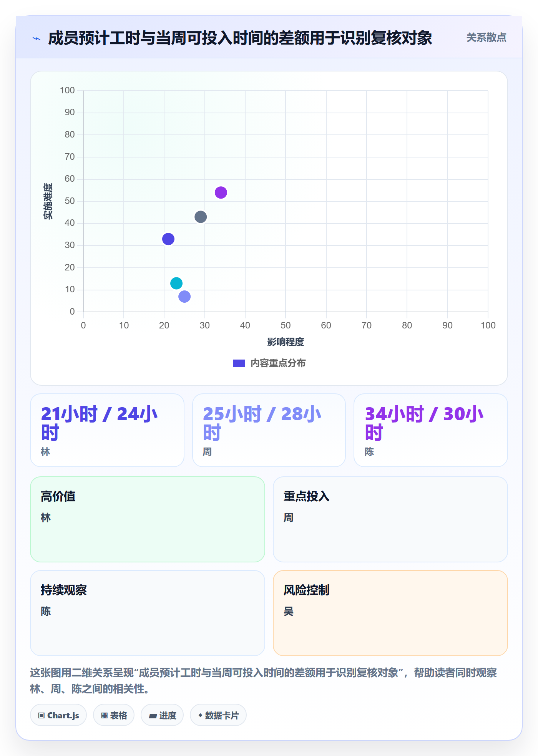Open the 高价值 quadrant card
The width and height of the screenshot is (538, 756).
pos(148,519)
